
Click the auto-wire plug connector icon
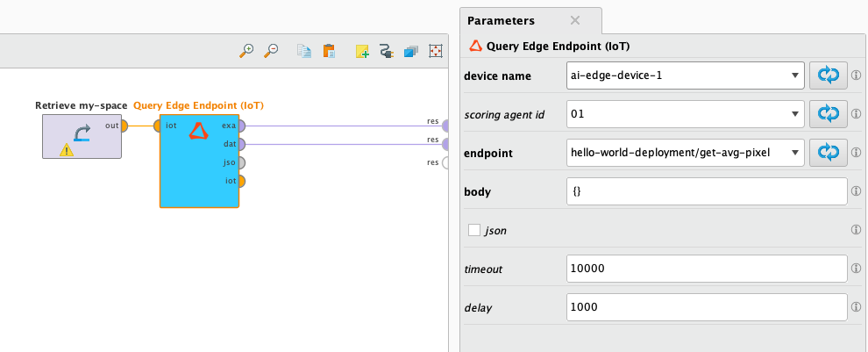(x=386, y=51)
